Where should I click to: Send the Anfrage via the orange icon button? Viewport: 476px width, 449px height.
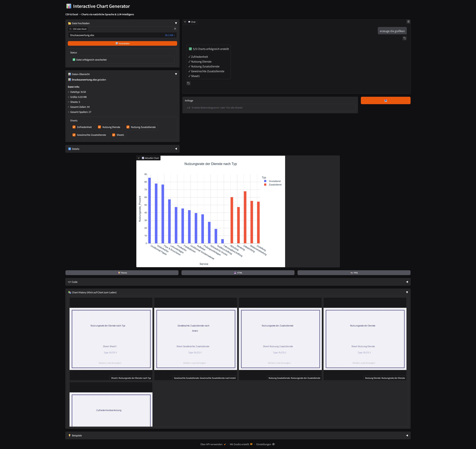pos(385,100)
